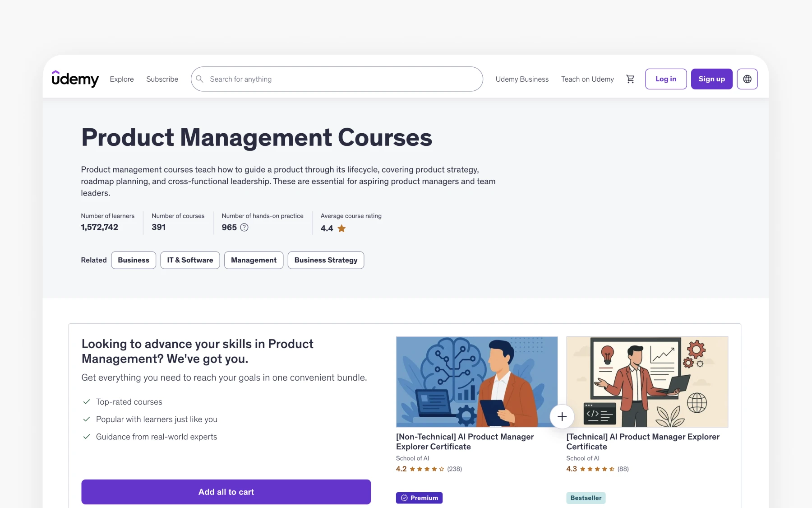Select the IT & Software related tag
Screen dimensions: 812x508
pyautogui.click(x=190, y=260)
